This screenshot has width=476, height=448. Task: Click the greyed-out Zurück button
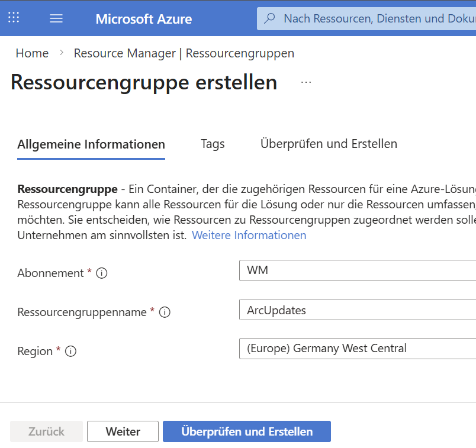(x=46, y=431)
